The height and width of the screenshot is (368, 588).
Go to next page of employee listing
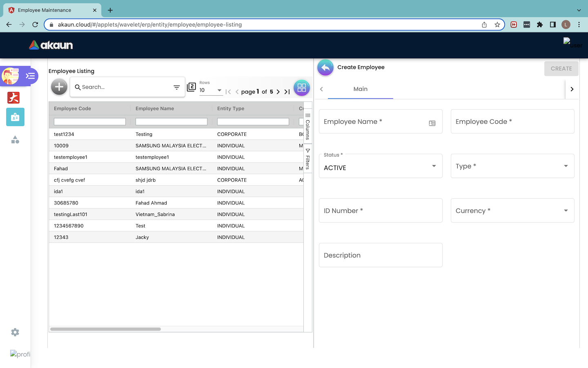click(x=278, y=92)
